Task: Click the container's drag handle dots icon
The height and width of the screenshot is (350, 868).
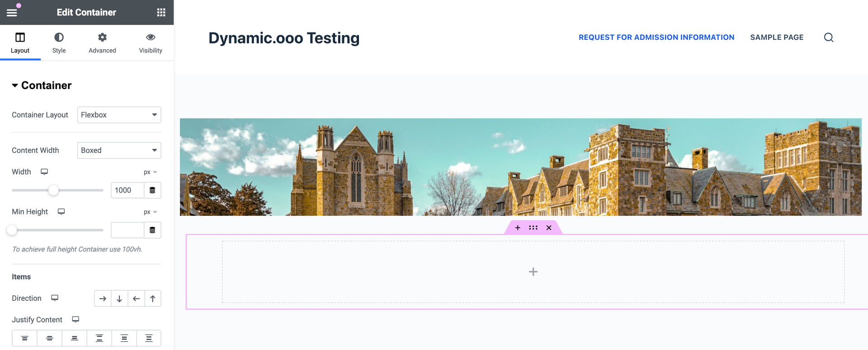Action: [x=533, y=228]
